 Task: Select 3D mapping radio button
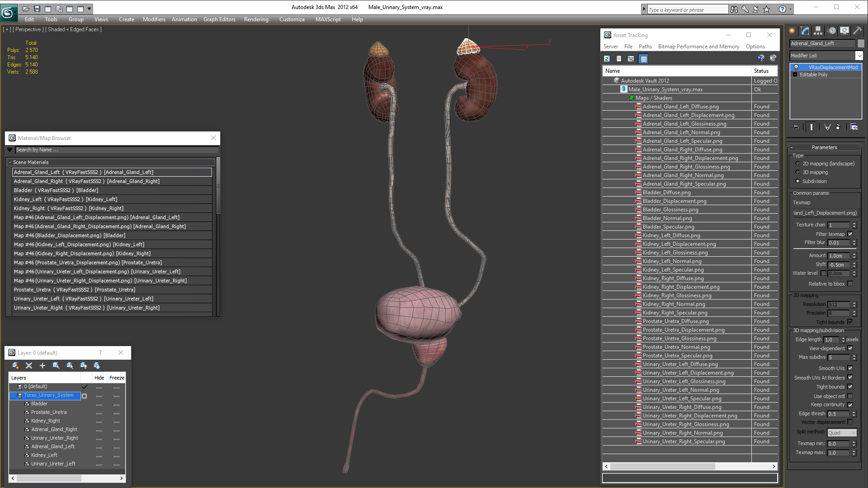coord(797,172)
